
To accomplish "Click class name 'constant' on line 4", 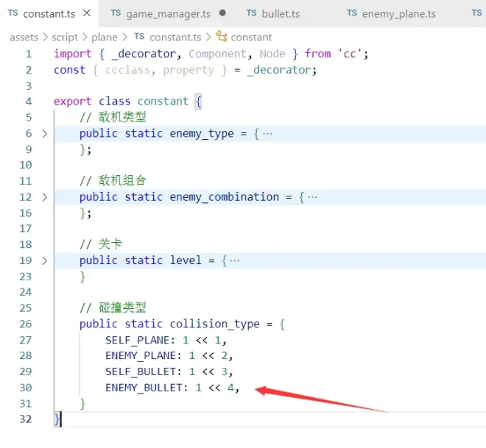I will click(163, 102).
